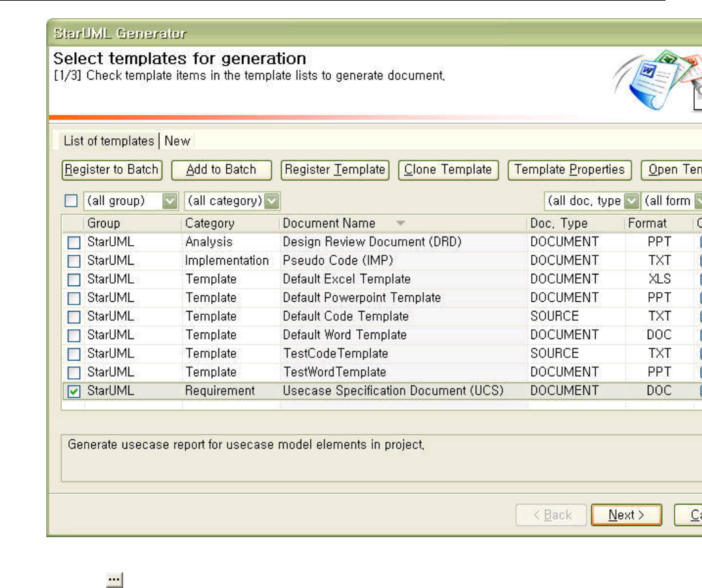Viewport: 702px width, 588px height.
Task: Click the Requirement category cell
Action: pos(220,390)
